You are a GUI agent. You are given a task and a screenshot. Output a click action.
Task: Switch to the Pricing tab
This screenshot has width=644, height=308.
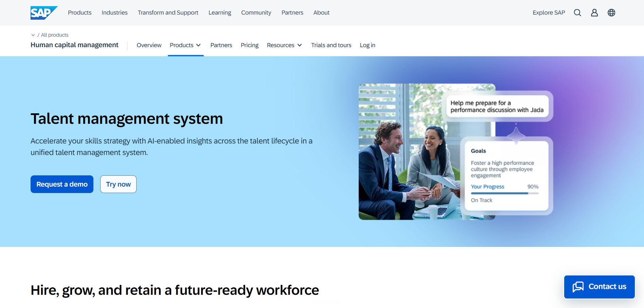pos(249,45)
